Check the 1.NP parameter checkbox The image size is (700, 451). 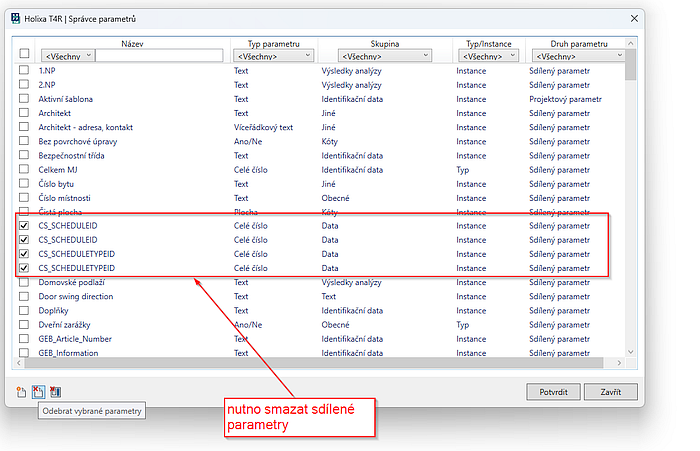[24, 71]
